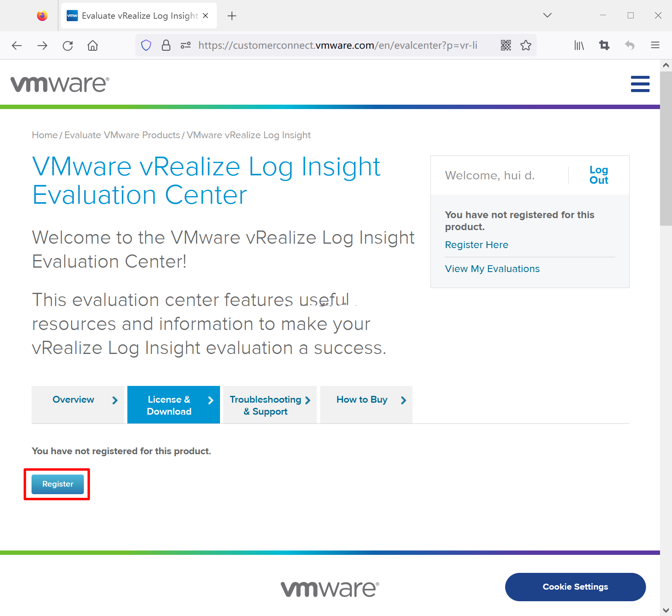Screen dimensions: 672x616
Task: Switch to the Overview tab
Action: (78, 400)
